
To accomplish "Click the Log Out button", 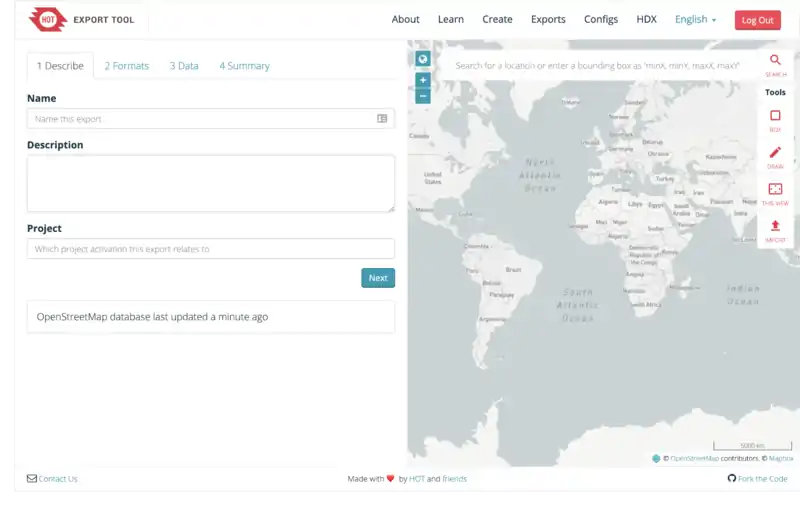I will coord(757,20).
